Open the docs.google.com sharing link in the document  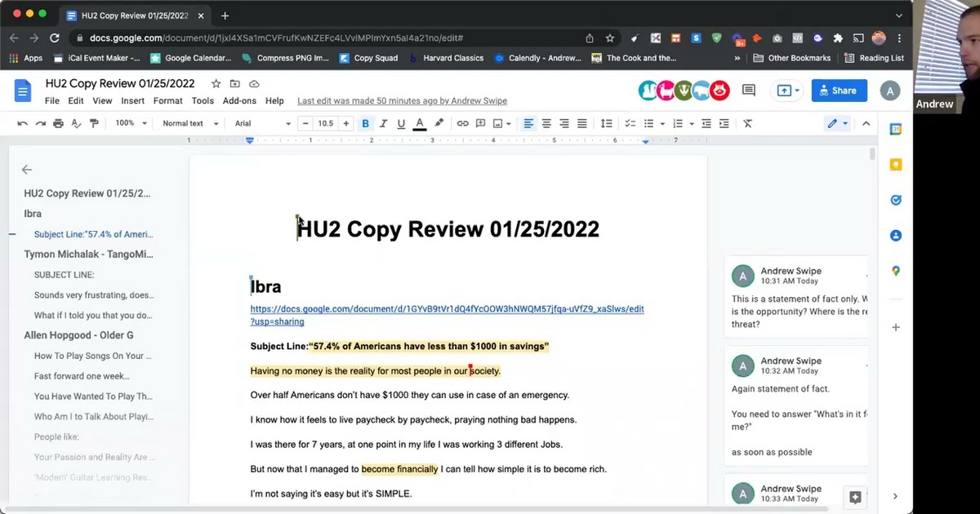(x=447, y=309)
